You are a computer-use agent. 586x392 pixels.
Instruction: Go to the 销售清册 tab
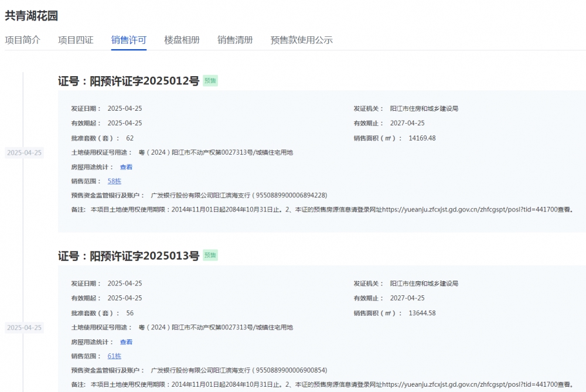point(235,40)
